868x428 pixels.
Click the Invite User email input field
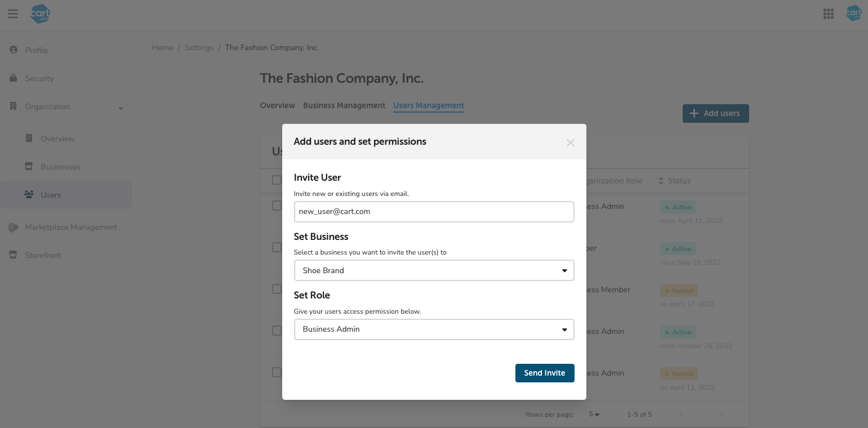coord(434,212)
